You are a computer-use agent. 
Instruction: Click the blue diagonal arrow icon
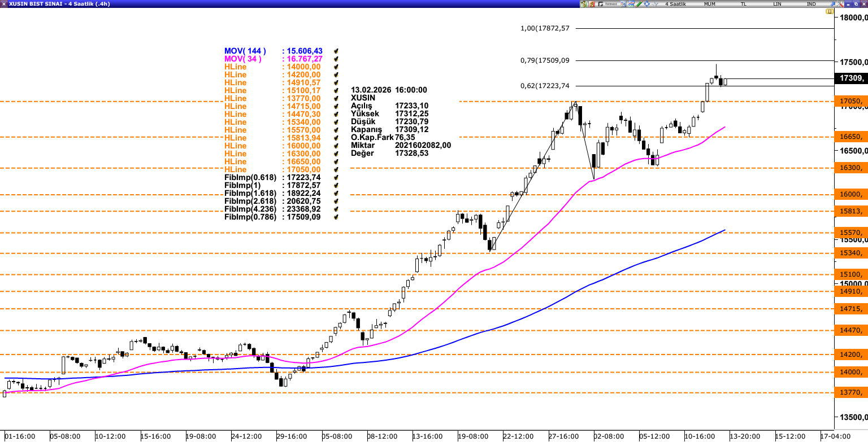(x=832, y=4)
